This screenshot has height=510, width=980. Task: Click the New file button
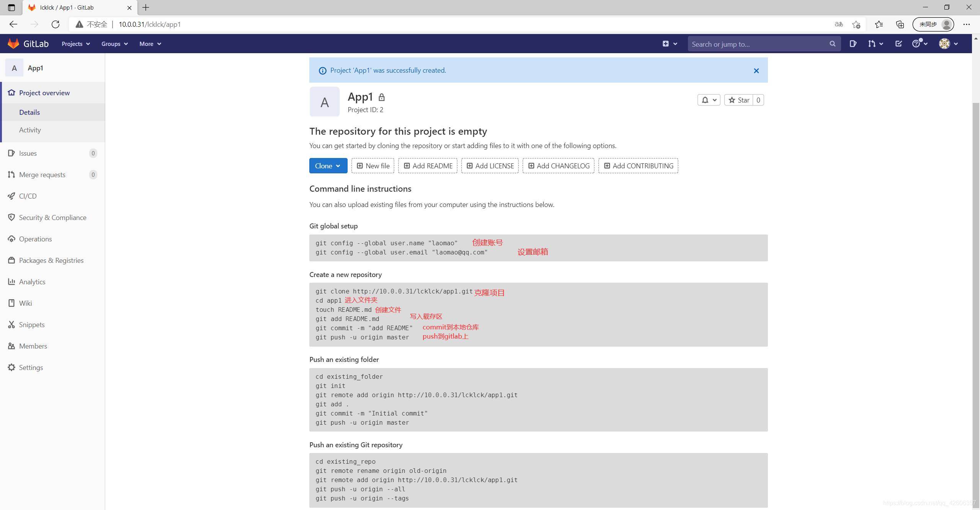click(x=372, y=166)
